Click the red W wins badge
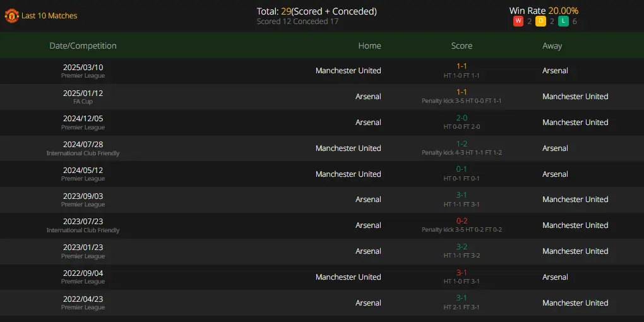The height and width of the screenshot is (322, 644). coord(518,21)
